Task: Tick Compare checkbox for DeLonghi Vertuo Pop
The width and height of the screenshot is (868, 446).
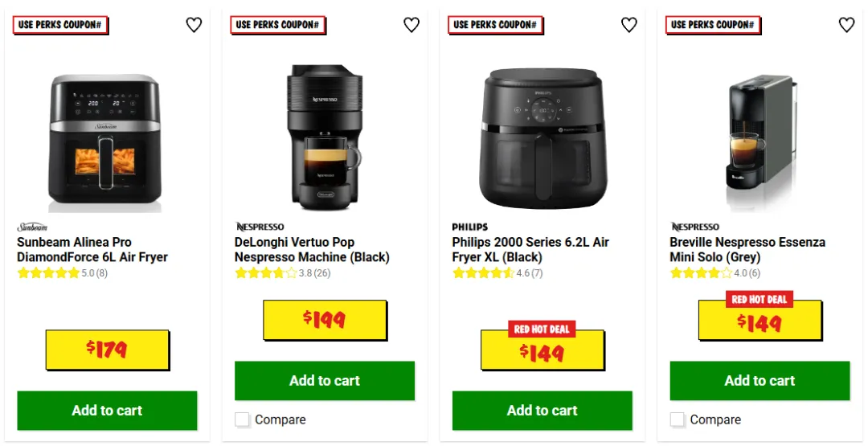Action: (242, 420)
